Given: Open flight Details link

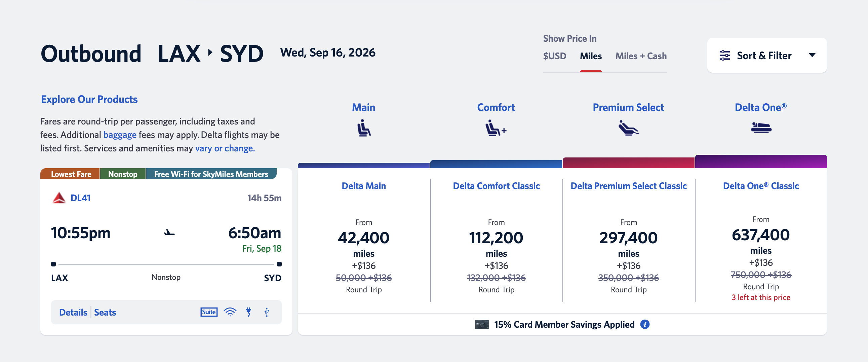Looking at the screenshot, I should click(x=73, y=313).
